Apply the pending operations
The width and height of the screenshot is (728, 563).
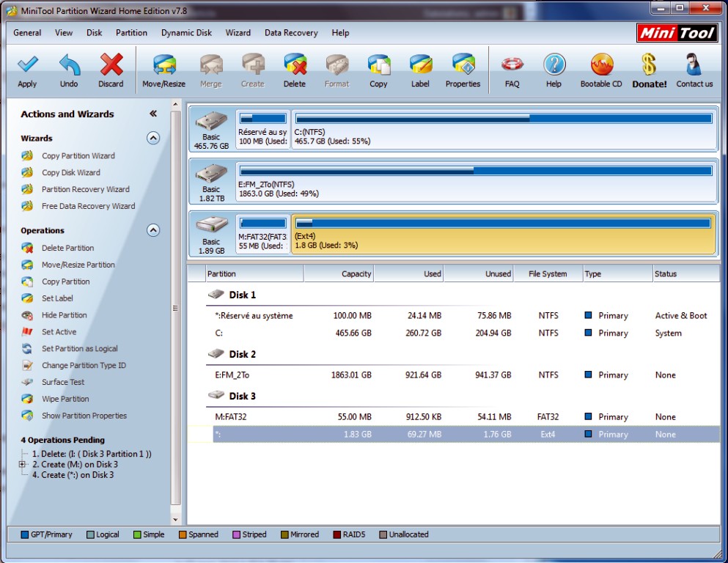click(27, 70)
